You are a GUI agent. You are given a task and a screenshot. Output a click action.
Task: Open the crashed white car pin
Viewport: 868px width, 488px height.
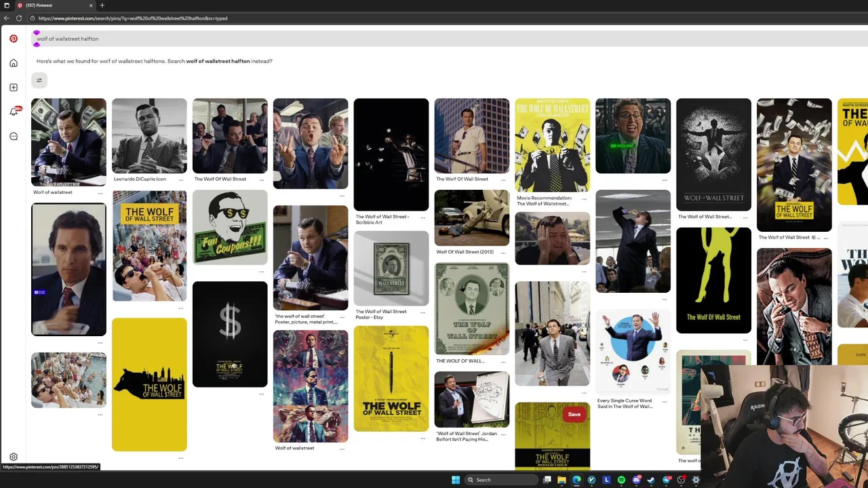point(472,218)
